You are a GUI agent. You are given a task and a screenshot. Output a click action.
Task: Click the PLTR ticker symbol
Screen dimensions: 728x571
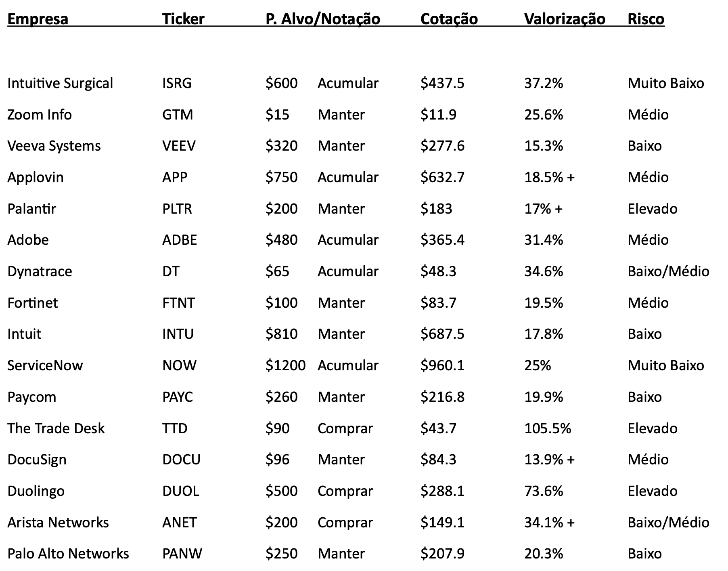pyautogui.click(x=177, y=209)
